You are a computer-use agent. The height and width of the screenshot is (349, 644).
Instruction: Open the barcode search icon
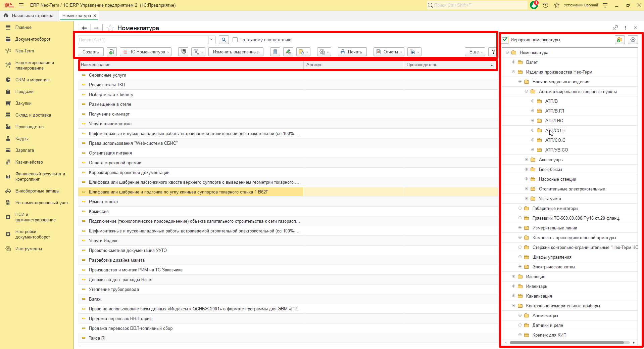(183, 52)
